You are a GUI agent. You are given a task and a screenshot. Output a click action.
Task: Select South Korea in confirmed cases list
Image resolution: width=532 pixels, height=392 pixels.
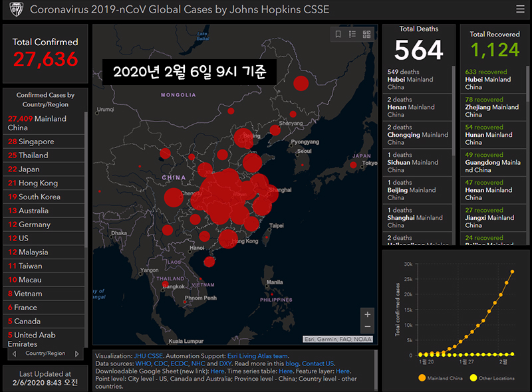[44, 197]
